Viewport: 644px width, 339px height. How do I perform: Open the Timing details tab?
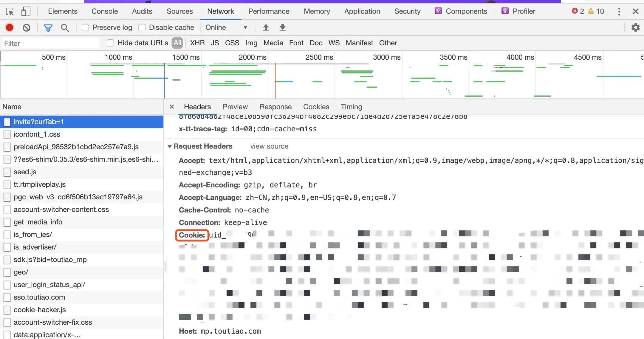pos(351,107)
